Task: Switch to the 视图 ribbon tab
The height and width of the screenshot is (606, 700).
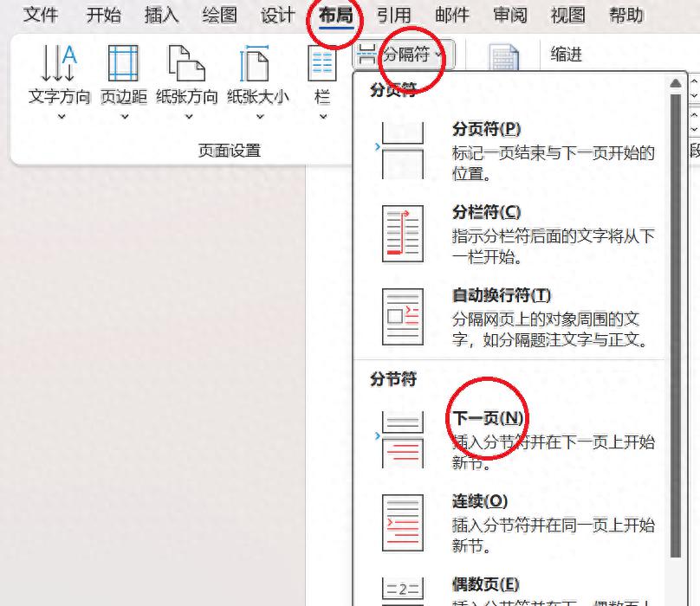Action: click(x=567, y=16)
